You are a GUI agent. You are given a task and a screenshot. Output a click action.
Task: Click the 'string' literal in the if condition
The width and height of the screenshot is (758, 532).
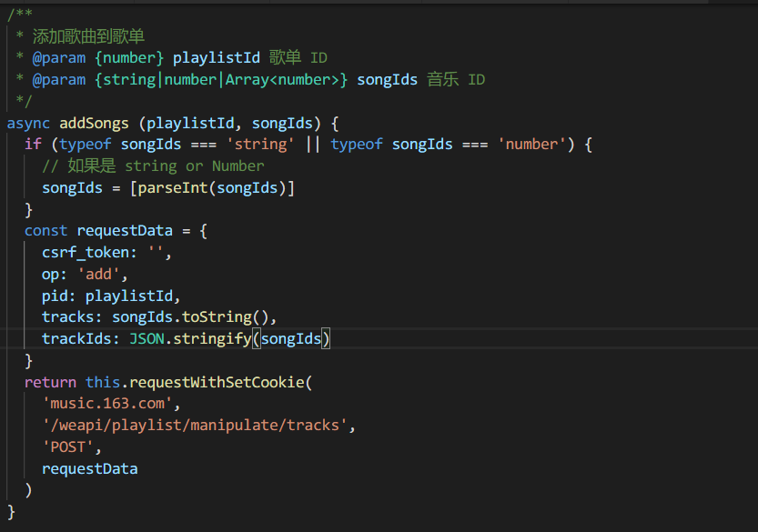click(x=260, y=144)
